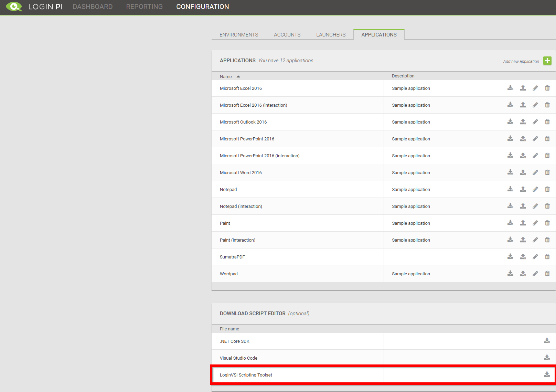Download the Microsoft Excel 2016 application
The height and width of the screenshot is (392, 556).
pyautogui.click(x=510, y=88)
